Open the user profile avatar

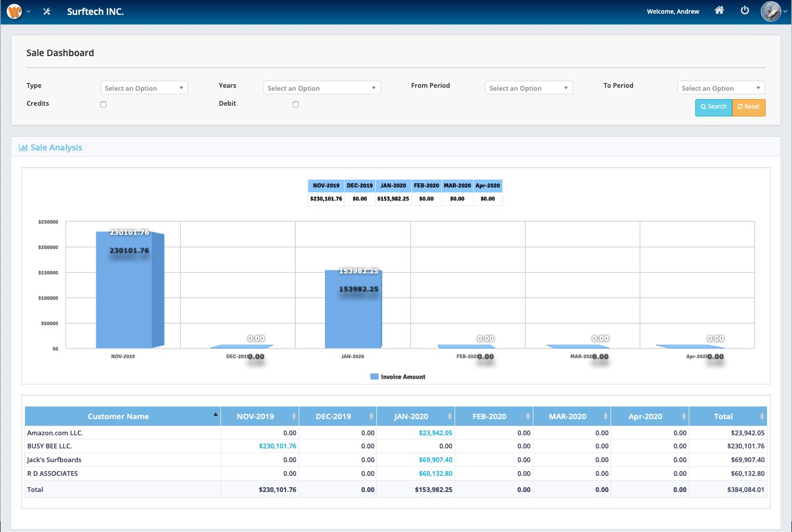(x=770, y=11)
